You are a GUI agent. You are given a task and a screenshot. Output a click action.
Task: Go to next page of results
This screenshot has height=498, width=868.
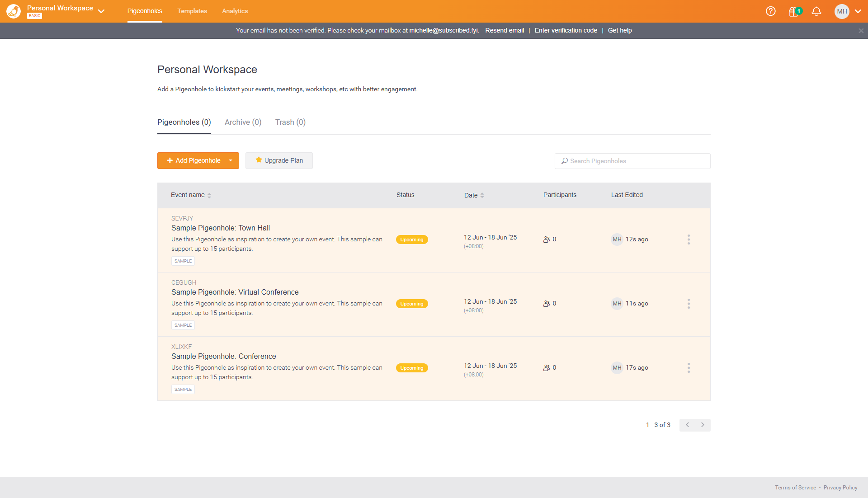point(703,425)
